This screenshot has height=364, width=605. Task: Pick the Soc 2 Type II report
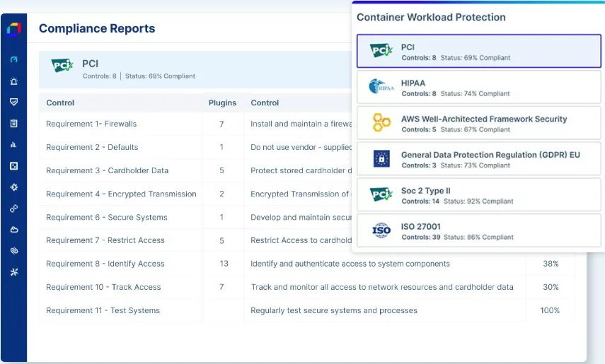point(479,195)
